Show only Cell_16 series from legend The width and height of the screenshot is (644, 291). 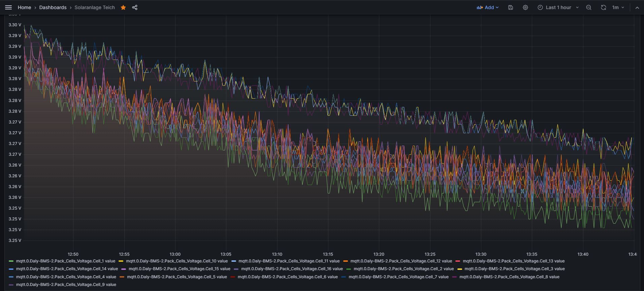pyautogui.click(x=292, y=269)
